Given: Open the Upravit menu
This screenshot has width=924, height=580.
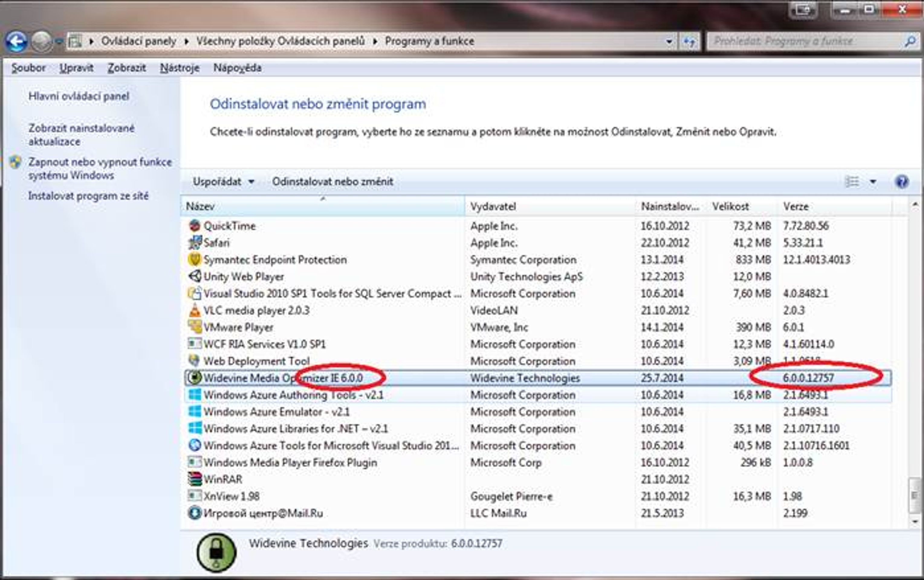Looking at the screenshot, I should [76, 68].
